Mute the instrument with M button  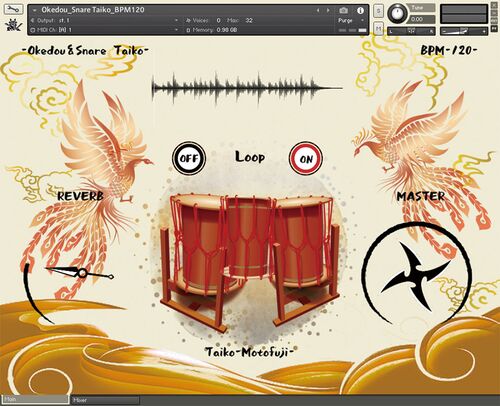tap(378, 29)
